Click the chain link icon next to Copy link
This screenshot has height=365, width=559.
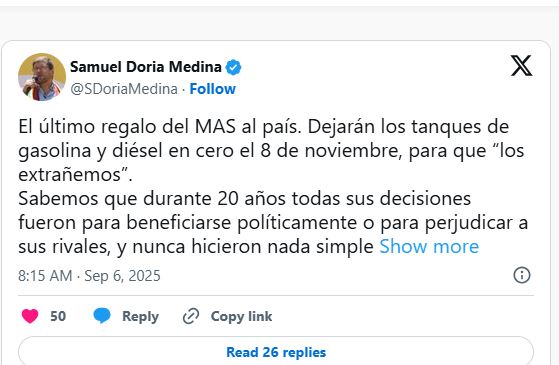pos(191,316)
